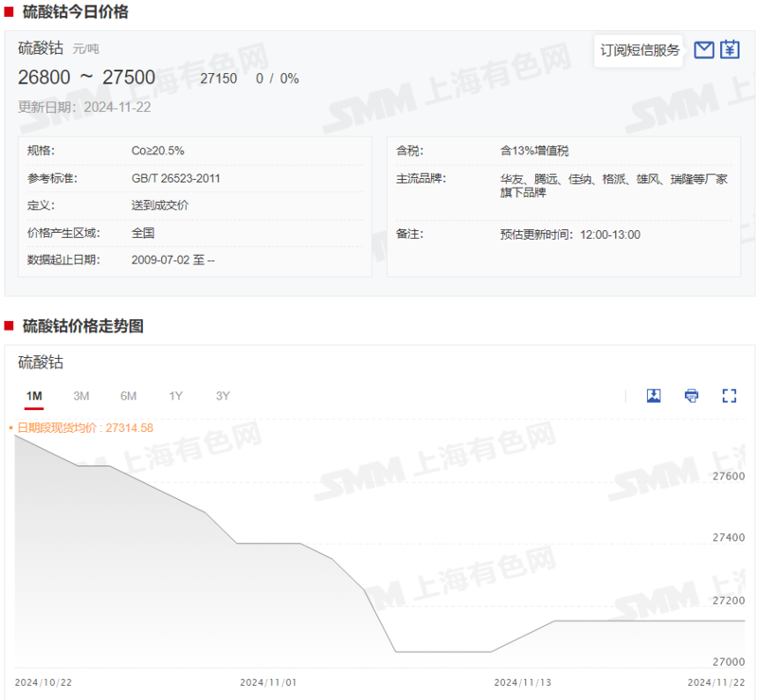Click the 硫酸钴价格走势图 heading

pos(83,326)
